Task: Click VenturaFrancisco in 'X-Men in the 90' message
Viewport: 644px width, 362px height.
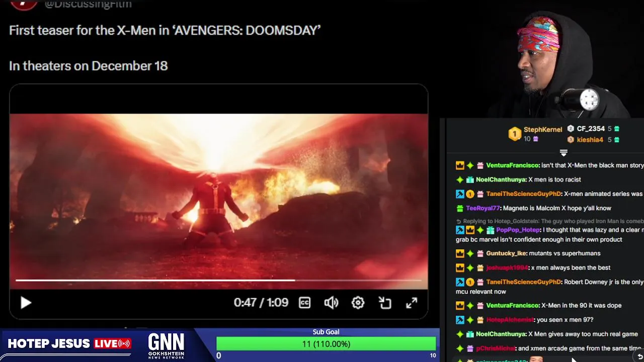Action: coord(513,305)
